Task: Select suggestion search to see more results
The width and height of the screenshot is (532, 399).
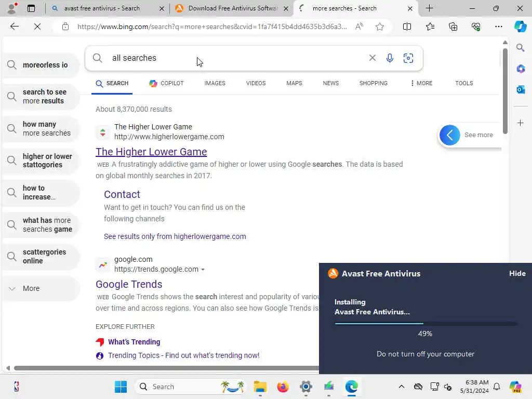Action: [41, 97]
